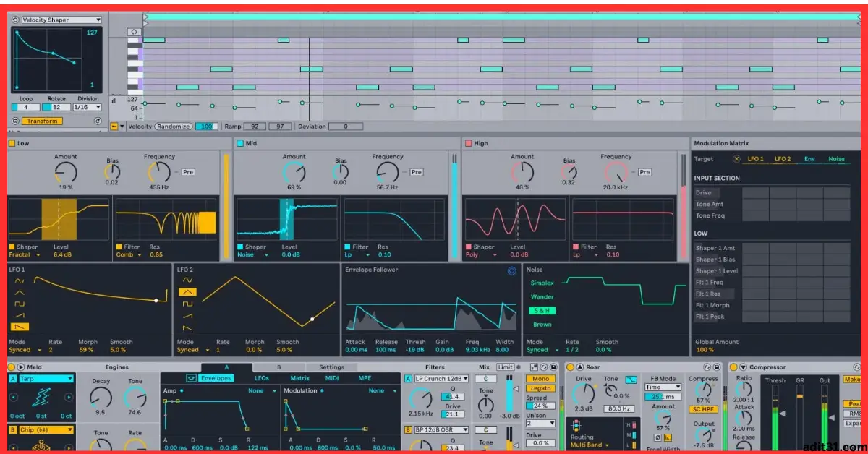868x454 pixels.
Task: Switch to the Meld Matrix section
Action: (299, 378)
